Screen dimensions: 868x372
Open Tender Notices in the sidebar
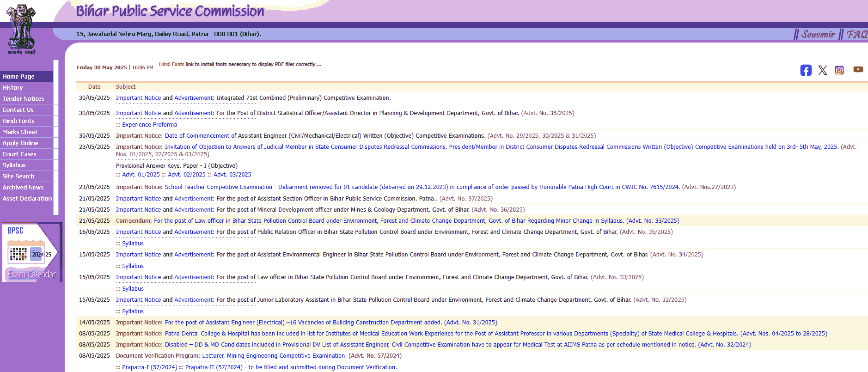coord(27,99)
